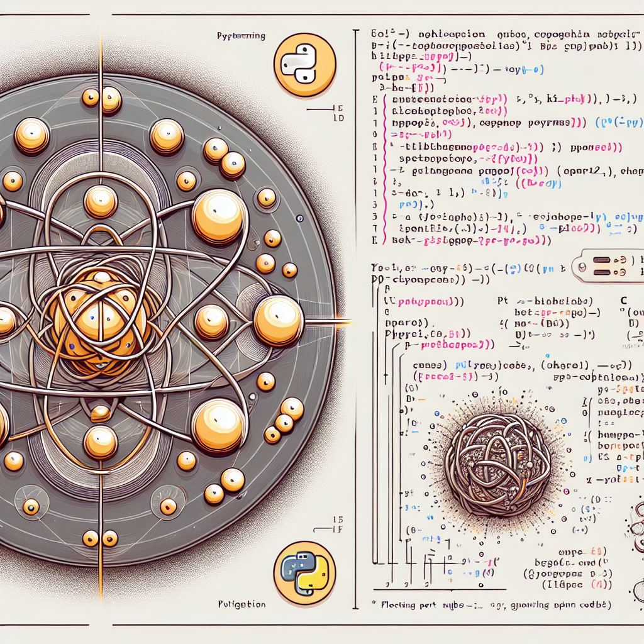Screen dimensions: 644x644
Task: Click the "Puligotion" label
Action: click(x=241, y=604)
